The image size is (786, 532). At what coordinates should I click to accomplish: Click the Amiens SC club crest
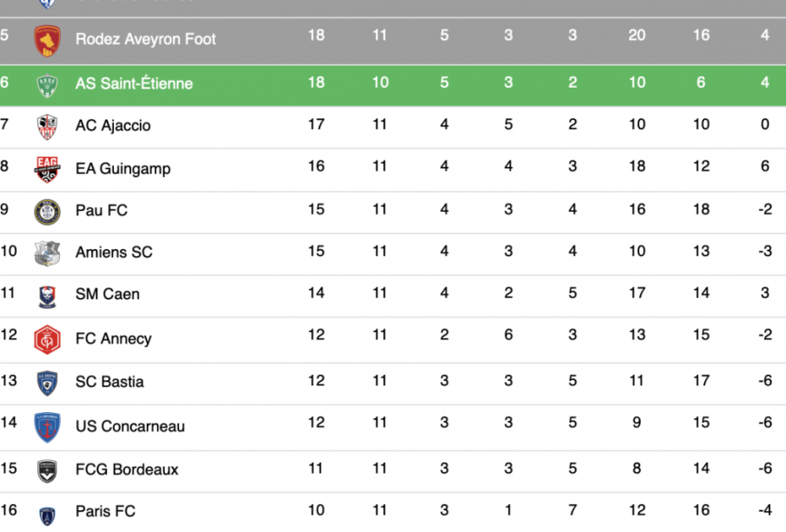coord(47,253)
